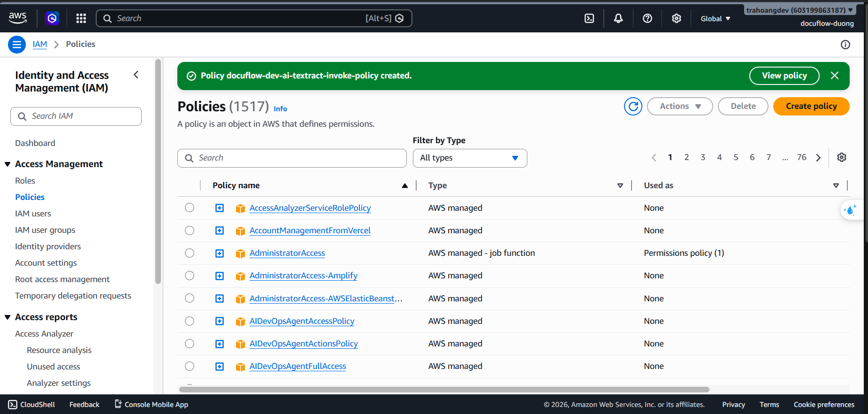Open the notifications bell

pyautogui.click(x=618, y=18)
